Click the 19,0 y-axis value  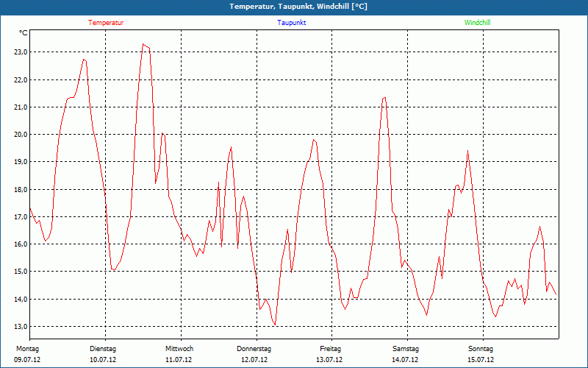click(21, 162)
